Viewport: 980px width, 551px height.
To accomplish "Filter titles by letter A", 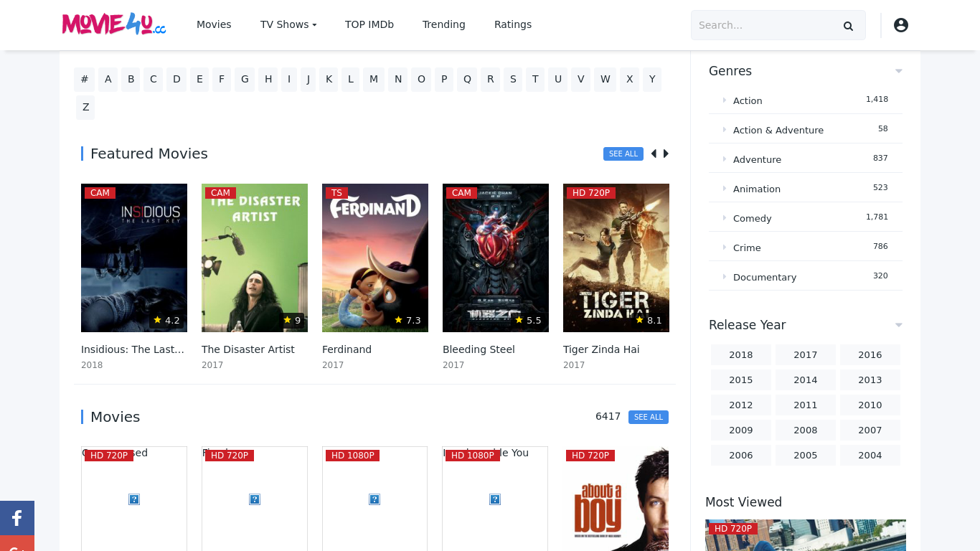I will [x=108, y=80].
